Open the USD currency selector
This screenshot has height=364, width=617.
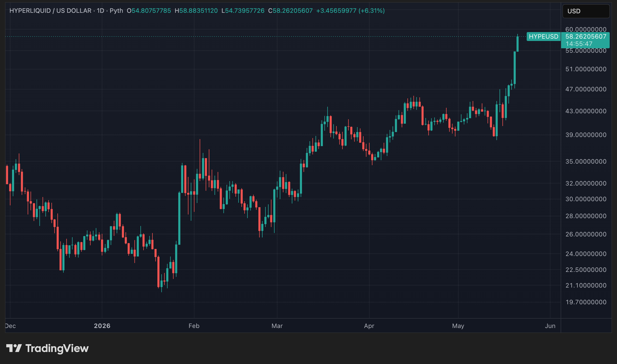click(586, 11)
